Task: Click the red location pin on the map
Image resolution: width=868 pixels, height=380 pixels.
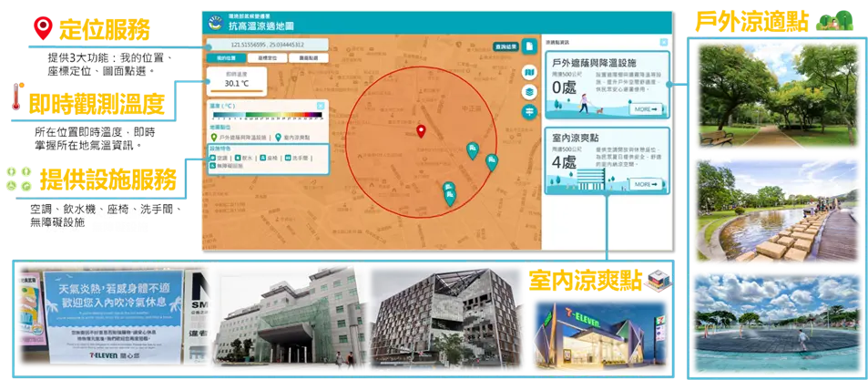Action: click(421, 131)
